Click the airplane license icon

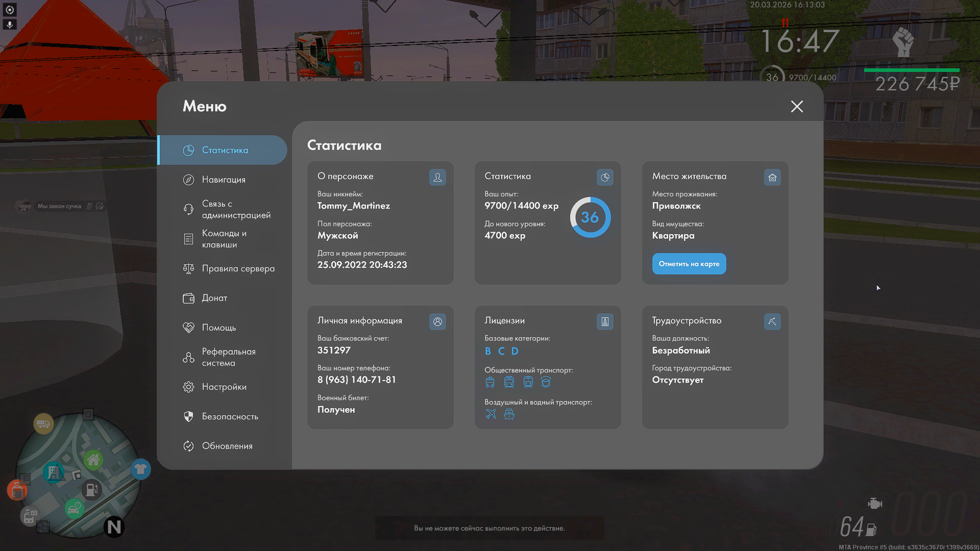(491, 414)
